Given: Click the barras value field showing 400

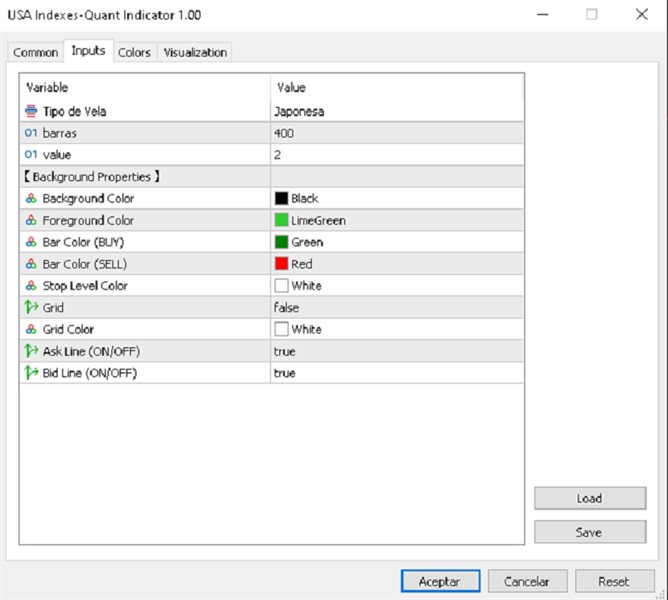Looking at the screenshot, I should pos(397,133).
